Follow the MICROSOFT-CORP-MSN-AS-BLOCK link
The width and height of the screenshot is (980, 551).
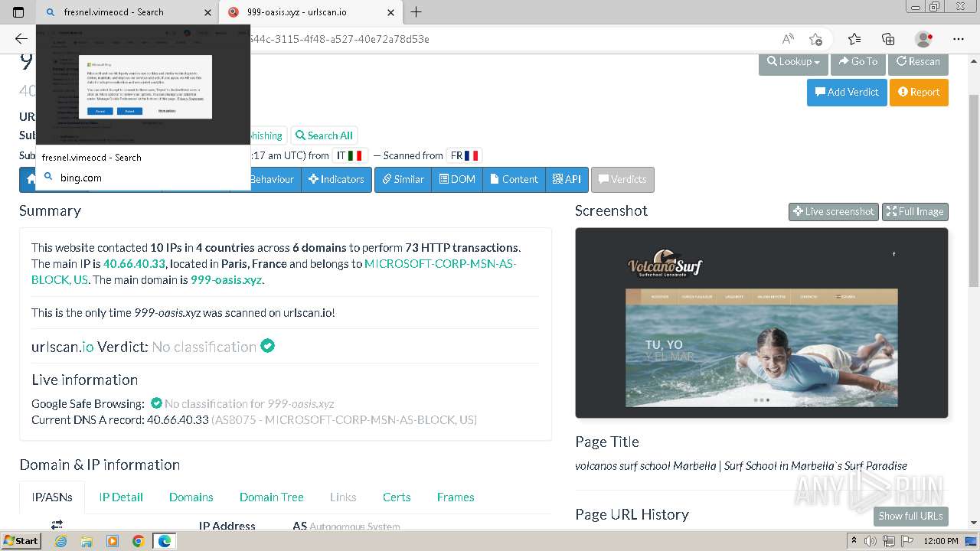click(x=274, y=272)
